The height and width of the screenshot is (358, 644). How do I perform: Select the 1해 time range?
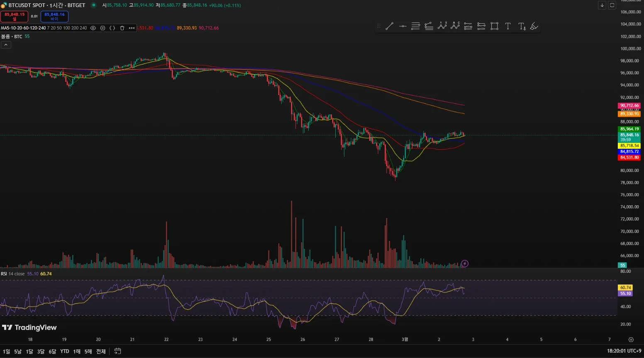(x=77, y=351)
